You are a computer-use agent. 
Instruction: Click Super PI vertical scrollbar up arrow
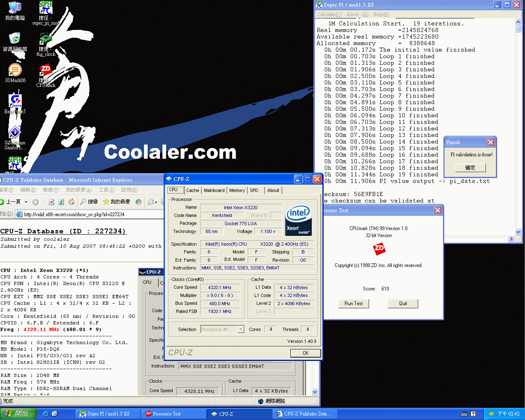(518, 22)
